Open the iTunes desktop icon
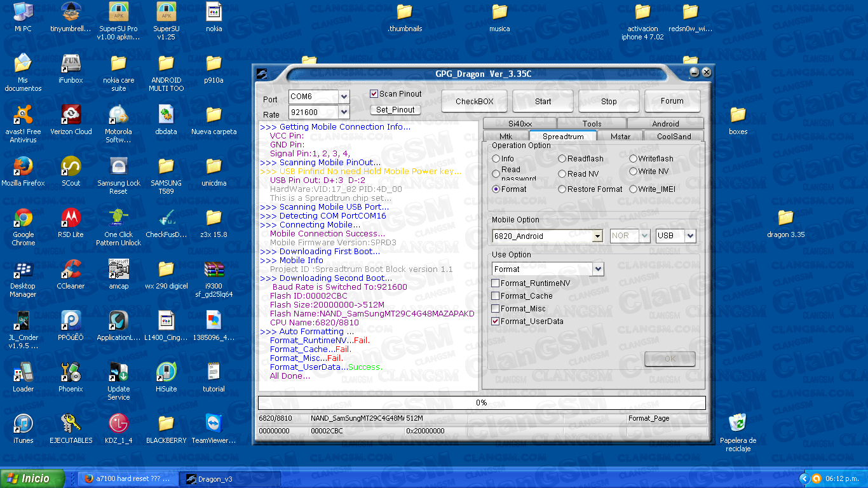 pyautogui.click(x=23, y=424)
